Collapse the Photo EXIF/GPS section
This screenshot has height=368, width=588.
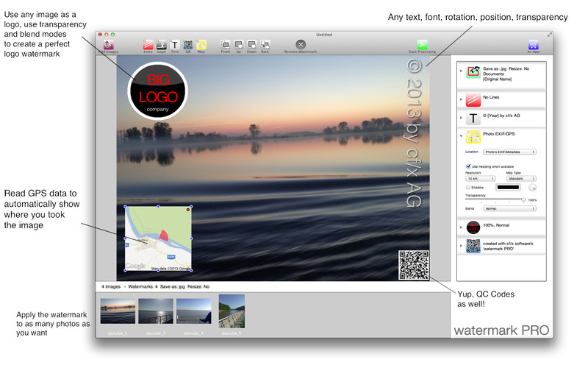pyautogui.click(x=461, y=135)
